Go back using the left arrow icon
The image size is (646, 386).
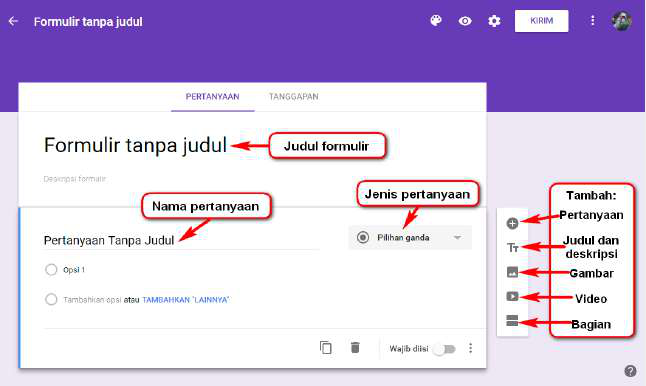click(x=13, y=21)
